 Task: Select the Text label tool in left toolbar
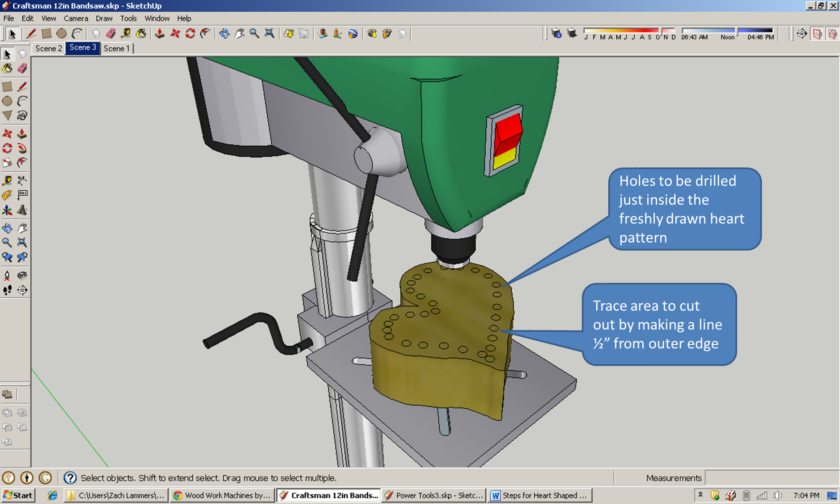[x=22, y=195]
